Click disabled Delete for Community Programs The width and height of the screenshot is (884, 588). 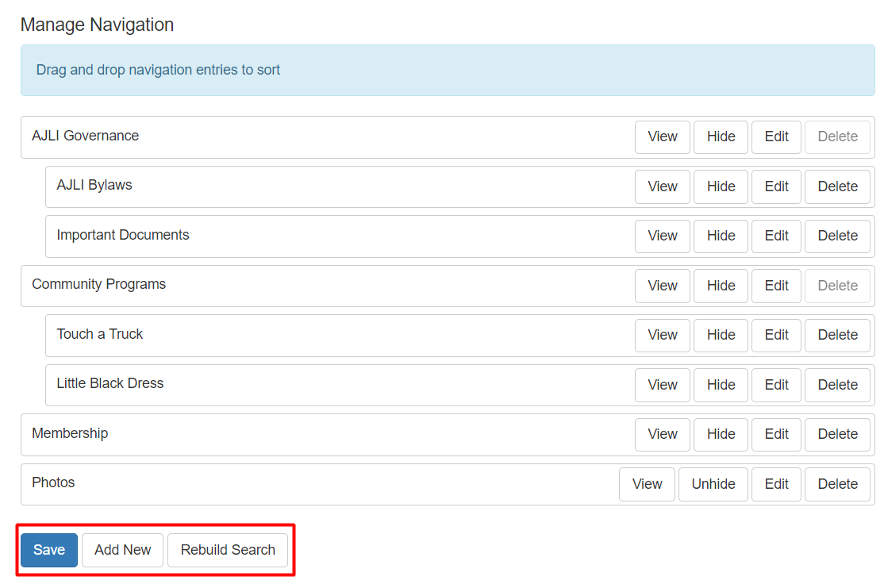coord(838,286)
